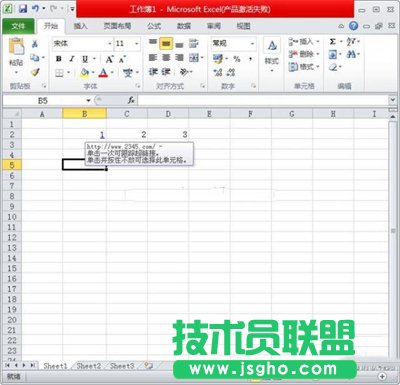The height and width of the screenshot is (385, 400).
Task: Click Undo in quick access toolbar
Action: pyautogui.click(x=35, y=9)
